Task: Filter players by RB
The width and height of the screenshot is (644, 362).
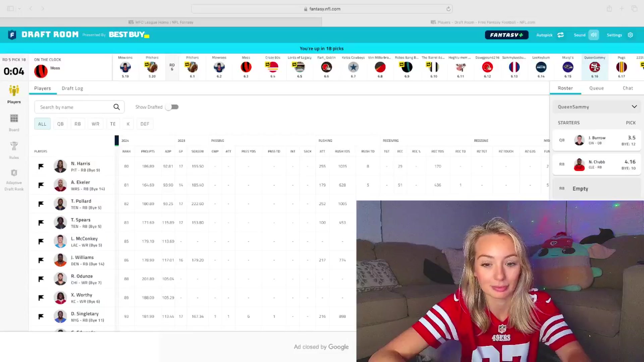Action: [x=77, y=124]
